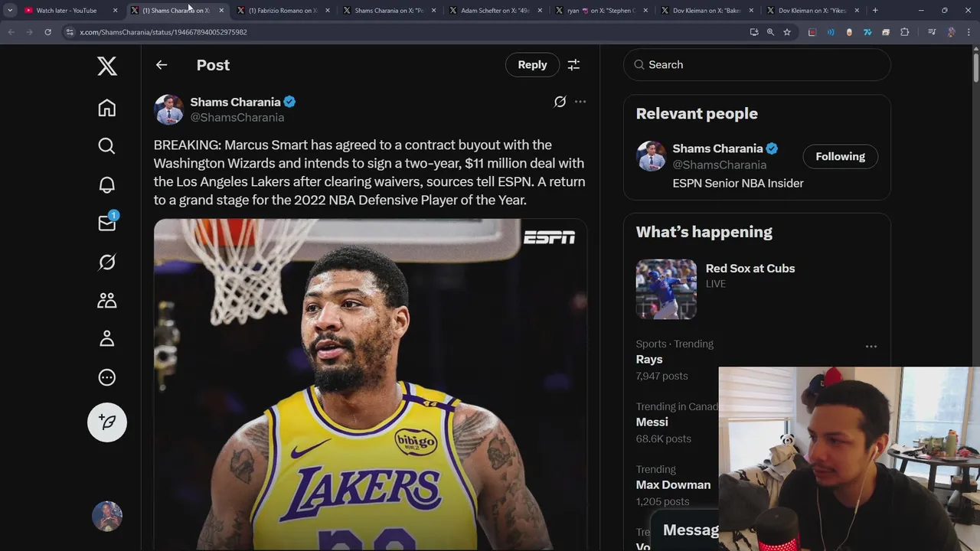Open trending topic Messi
Image resolution: width=980 pixels, height=551 pixels.
tap(652, 422)
